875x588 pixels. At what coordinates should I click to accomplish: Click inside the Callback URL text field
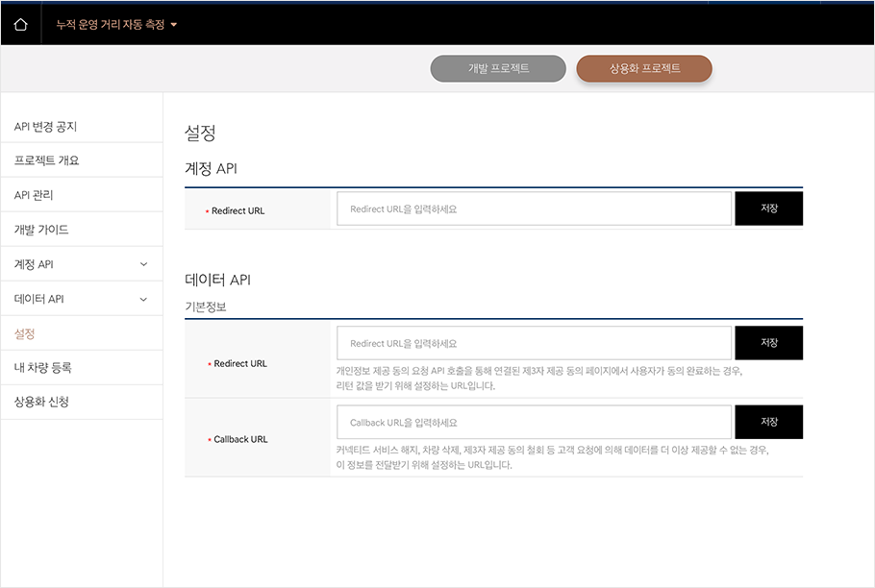534,421
